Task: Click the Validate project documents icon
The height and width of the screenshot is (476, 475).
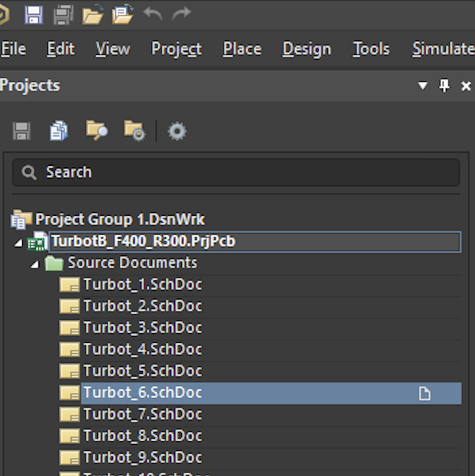Action: point(58,131)
